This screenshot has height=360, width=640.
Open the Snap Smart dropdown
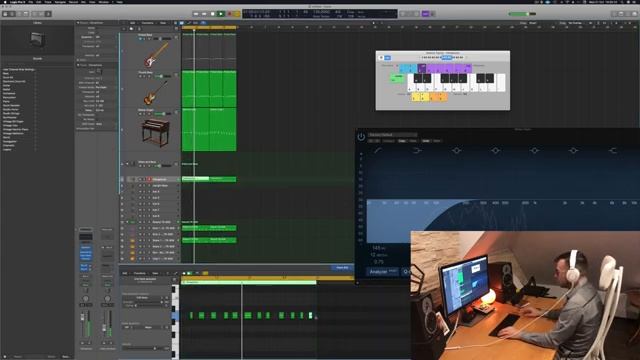(x=533, y=23)
